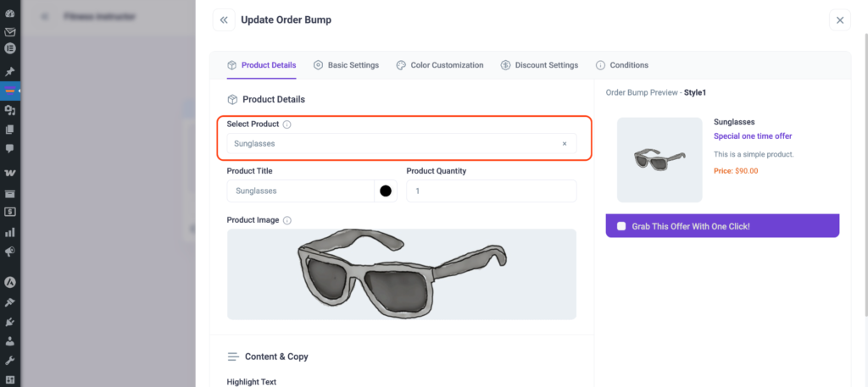This screenshot has width=868, height=387.
Task: Open the black title color swatch
Action: 386,191
